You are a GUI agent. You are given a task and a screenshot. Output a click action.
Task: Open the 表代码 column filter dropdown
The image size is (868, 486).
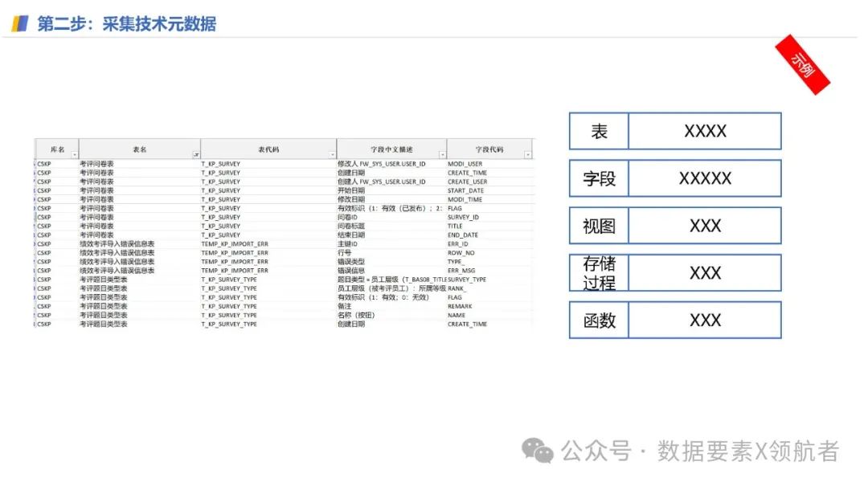tap(332, 155)
